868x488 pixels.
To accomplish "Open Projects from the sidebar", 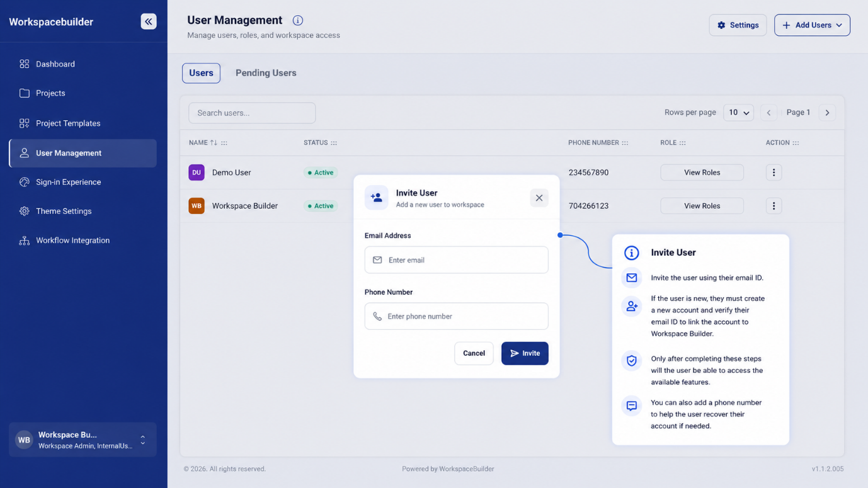I will point(83,93).
